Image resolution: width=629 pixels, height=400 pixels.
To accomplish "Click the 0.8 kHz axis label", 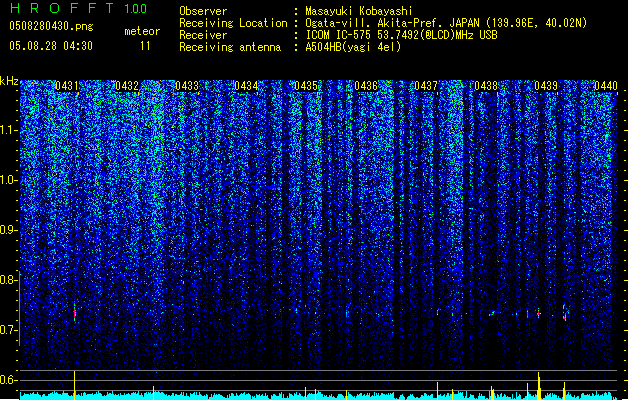I will (8, 280).
